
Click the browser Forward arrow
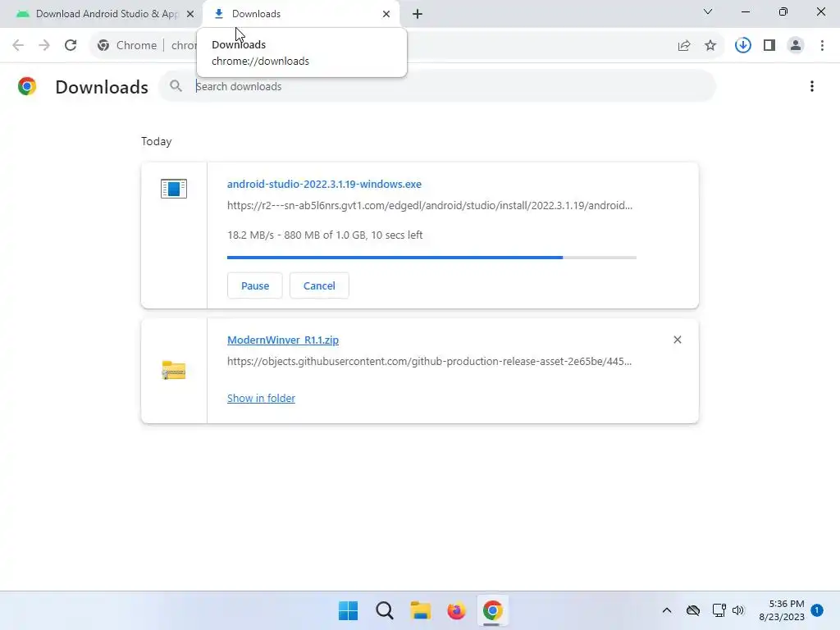(44, 45)
